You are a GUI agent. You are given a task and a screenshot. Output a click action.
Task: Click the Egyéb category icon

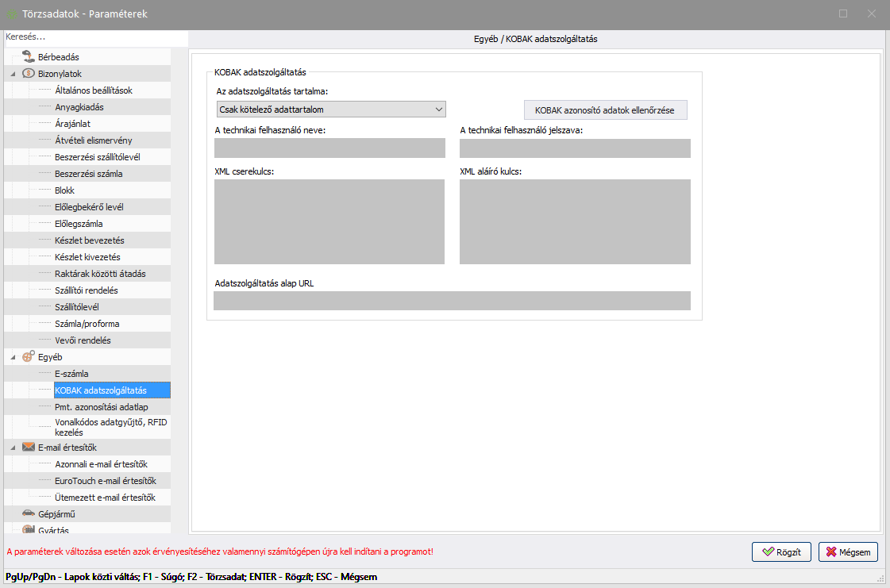click(x=28, y=357)
